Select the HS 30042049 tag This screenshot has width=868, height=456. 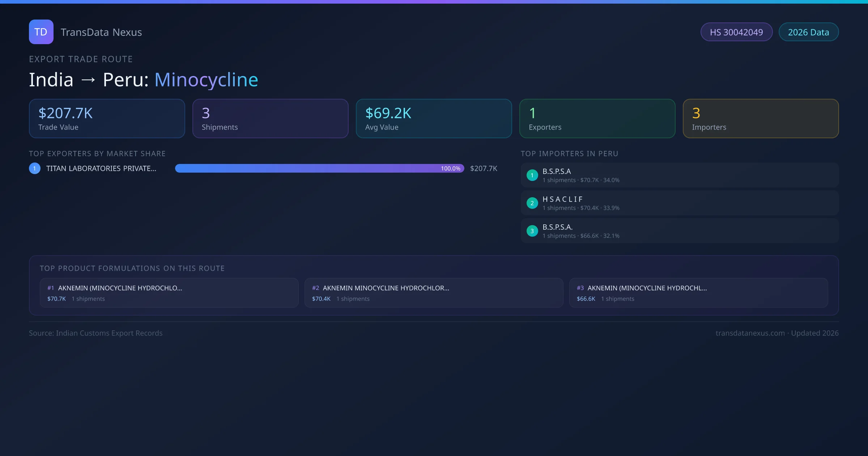click(x=736, y=32)
